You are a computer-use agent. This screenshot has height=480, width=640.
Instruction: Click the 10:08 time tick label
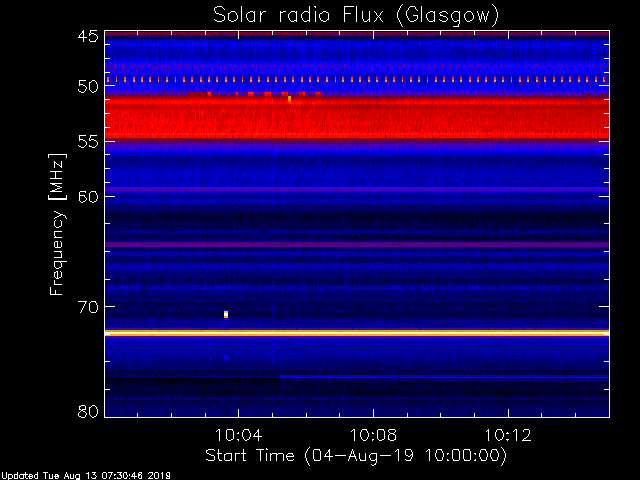pyautogui.click(x=373, y=435)
